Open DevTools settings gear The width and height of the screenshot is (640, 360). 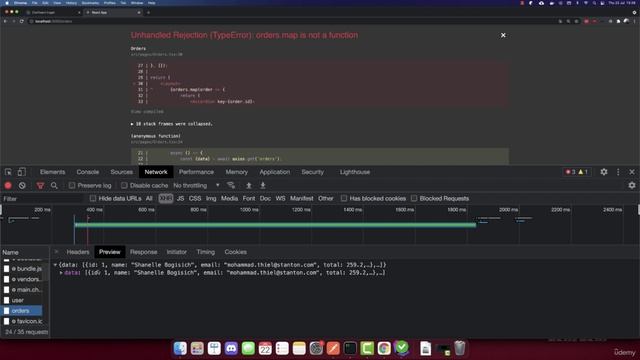(x=604, y=172)
